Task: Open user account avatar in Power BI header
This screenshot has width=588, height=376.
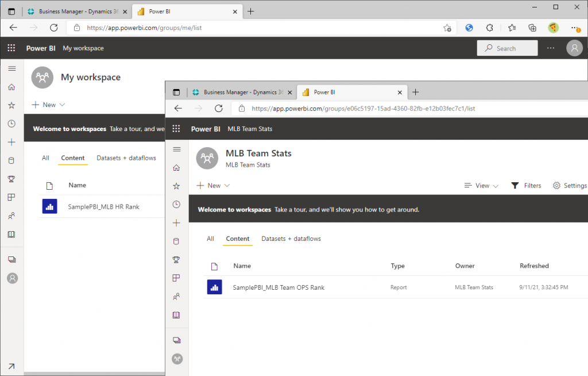Action: click(574, 48)
